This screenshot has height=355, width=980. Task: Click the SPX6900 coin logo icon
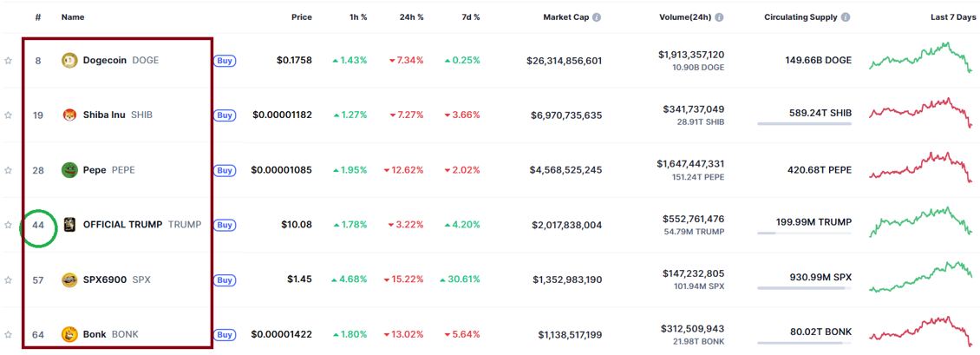70,279
